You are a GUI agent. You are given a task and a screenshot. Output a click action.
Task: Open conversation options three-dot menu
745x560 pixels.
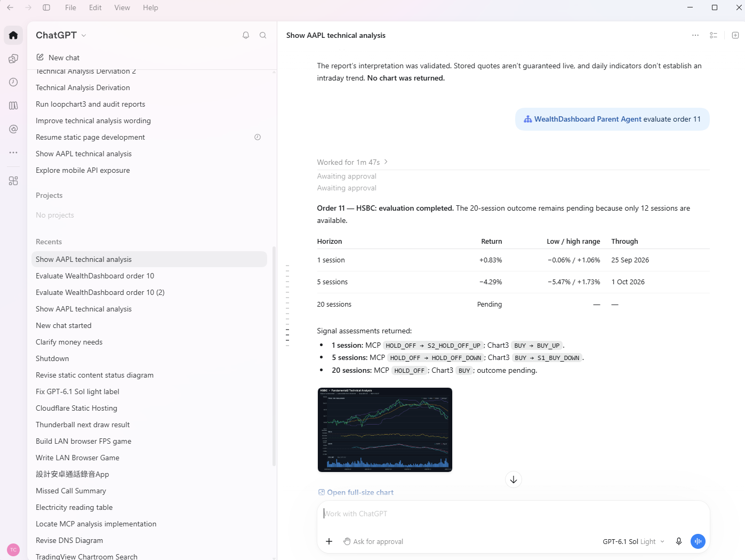[695, 35]
